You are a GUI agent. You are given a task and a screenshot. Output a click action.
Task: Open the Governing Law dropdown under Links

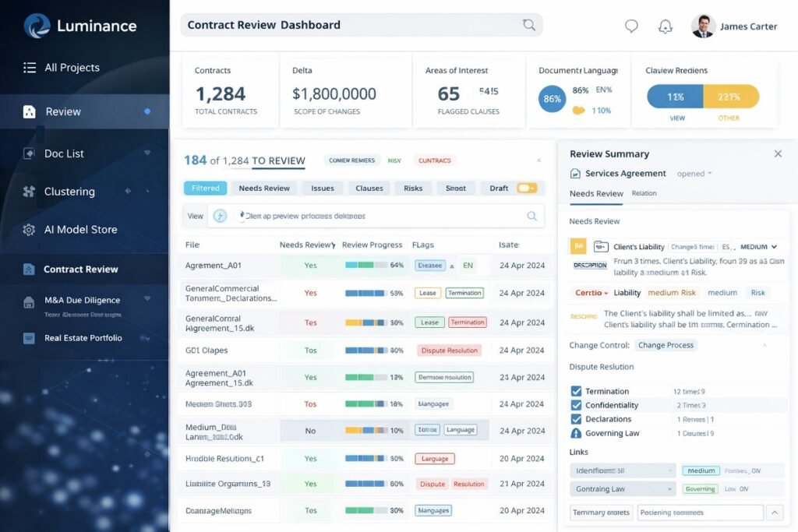coord(623,488)
